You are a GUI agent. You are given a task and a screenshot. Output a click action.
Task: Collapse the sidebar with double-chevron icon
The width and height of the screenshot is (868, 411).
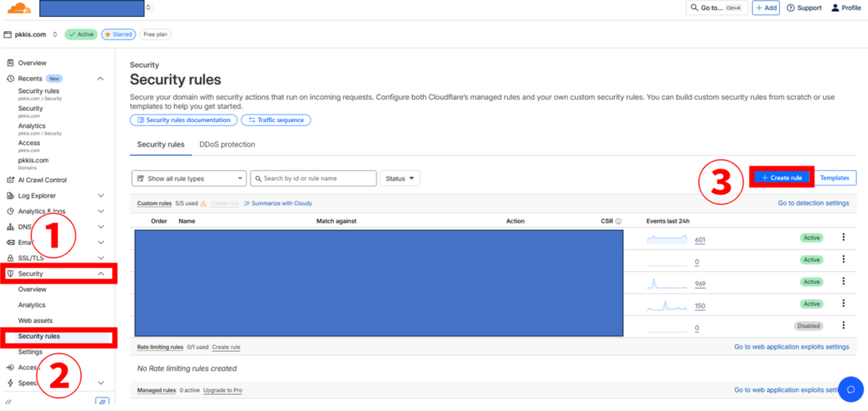(x=9, y=403)
